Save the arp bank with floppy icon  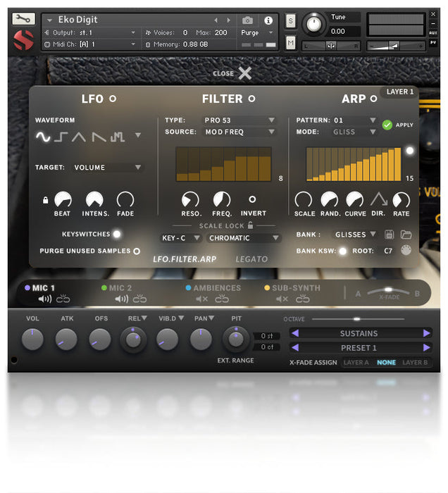coord(390,235)
